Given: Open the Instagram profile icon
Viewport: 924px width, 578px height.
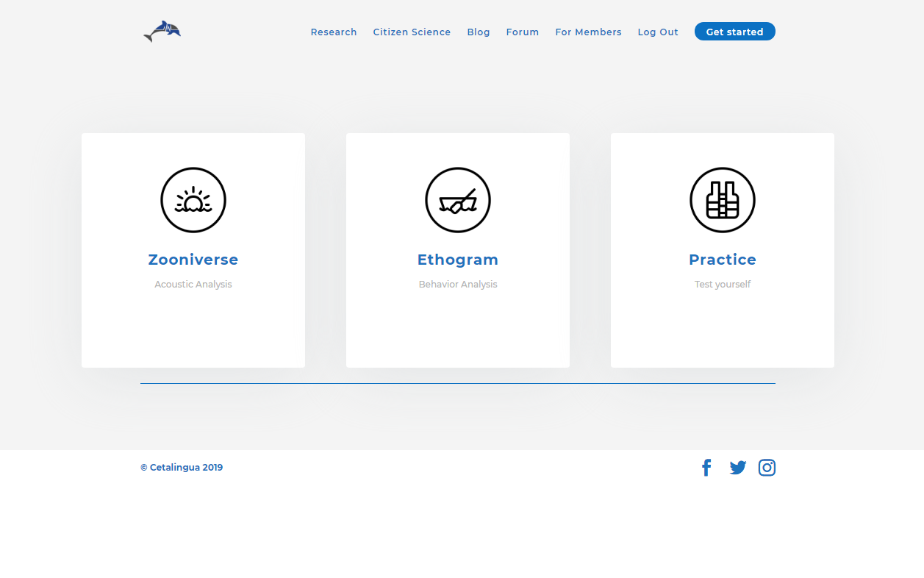Looking at the screenshot, I should coord(767,468).
